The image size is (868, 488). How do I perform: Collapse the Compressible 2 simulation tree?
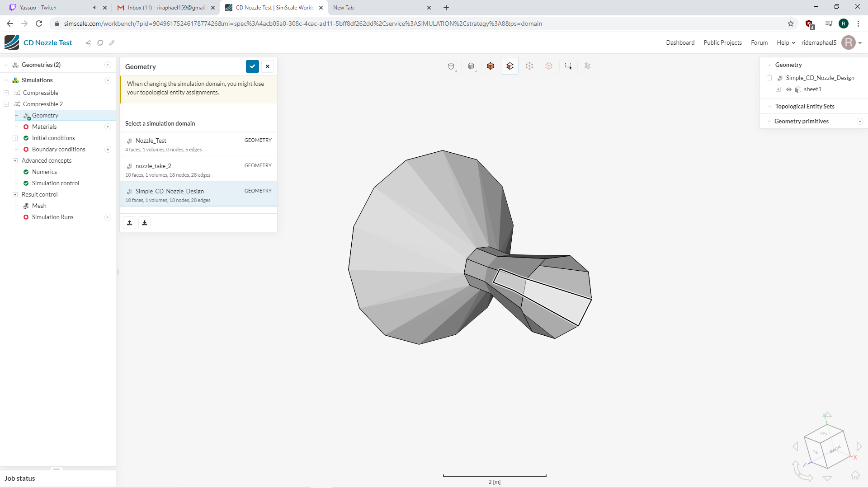(6, 104)
